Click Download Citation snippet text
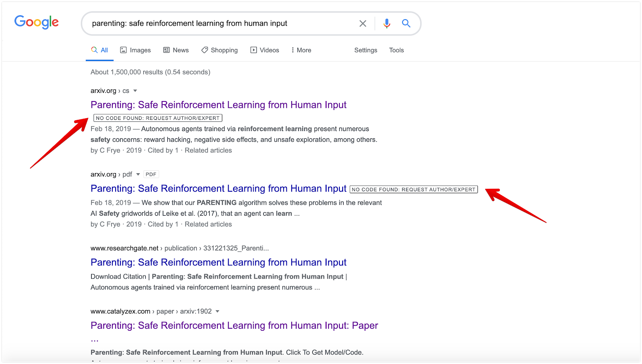This screenshot has width=642, height=364. 118,277
